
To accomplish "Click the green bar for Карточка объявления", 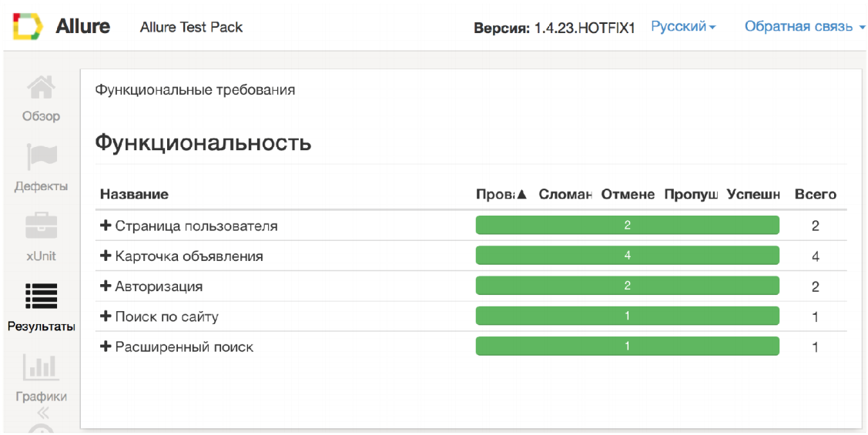I will click(x=627, y=256).
